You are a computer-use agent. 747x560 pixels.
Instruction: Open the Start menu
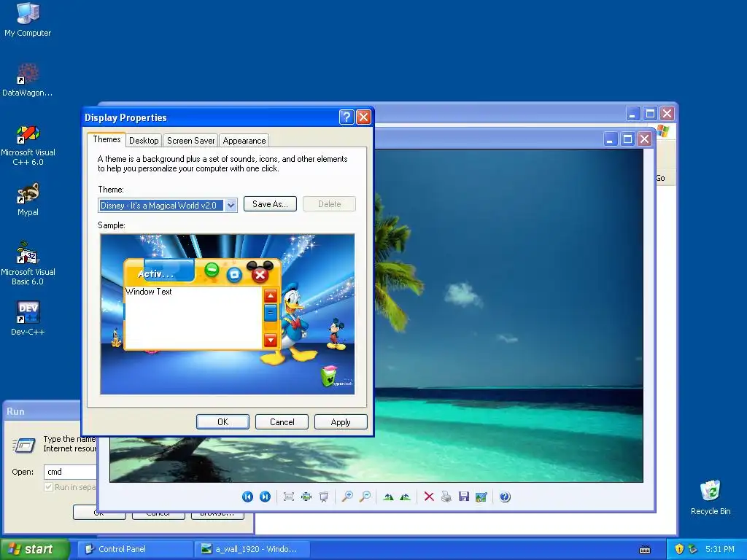[34, 549]
